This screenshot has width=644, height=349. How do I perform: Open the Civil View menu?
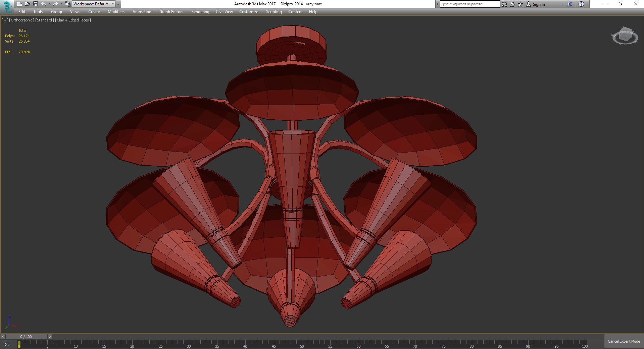click(x=224, y=12)
